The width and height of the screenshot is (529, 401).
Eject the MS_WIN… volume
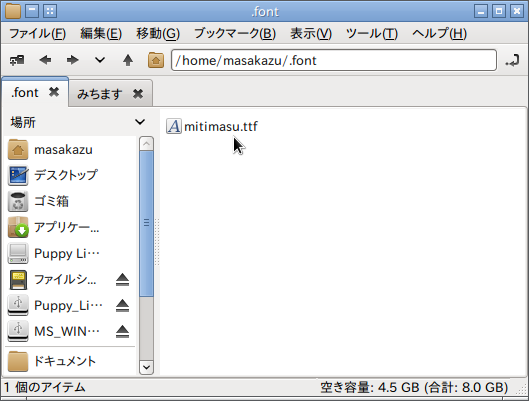[122, 332]
